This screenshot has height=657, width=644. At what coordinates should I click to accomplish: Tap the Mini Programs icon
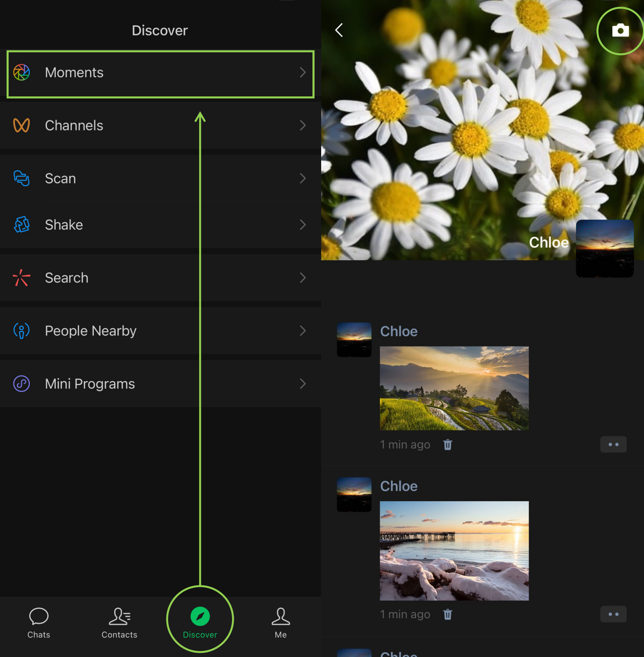tap(21, 384)
